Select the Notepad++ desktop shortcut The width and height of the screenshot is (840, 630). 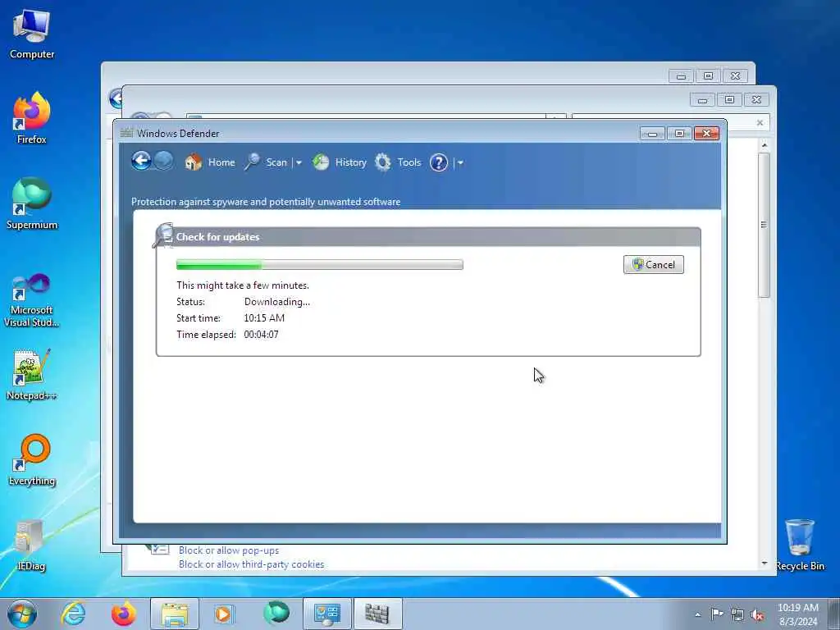click(32, 374)
